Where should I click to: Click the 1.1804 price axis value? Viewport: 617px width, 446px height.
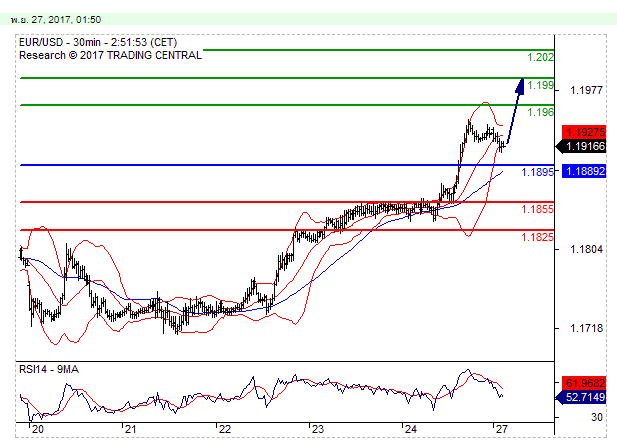click(x=586, y=249)
